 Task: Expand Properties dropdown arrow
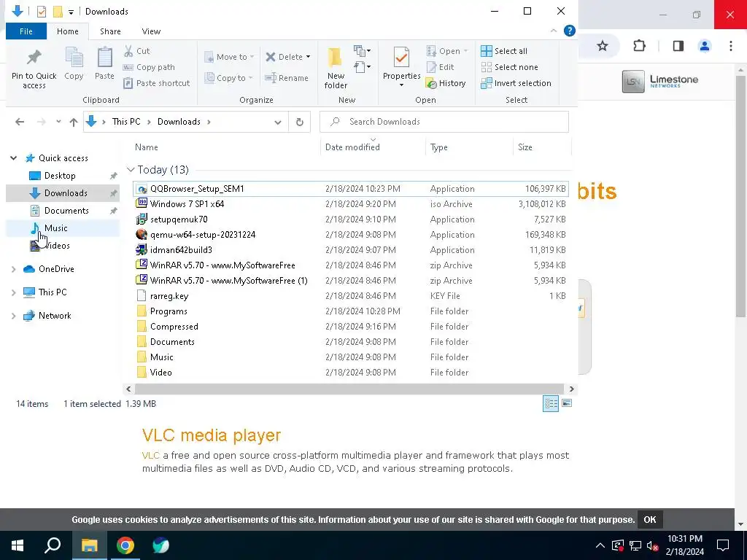pyautogui.click(x=401, y=85)
